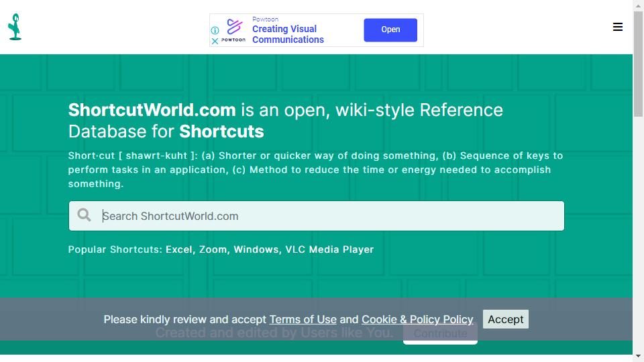Open the Terms of Use link
This screenshot has height=362, width=644.
click(x=303, y=319)
